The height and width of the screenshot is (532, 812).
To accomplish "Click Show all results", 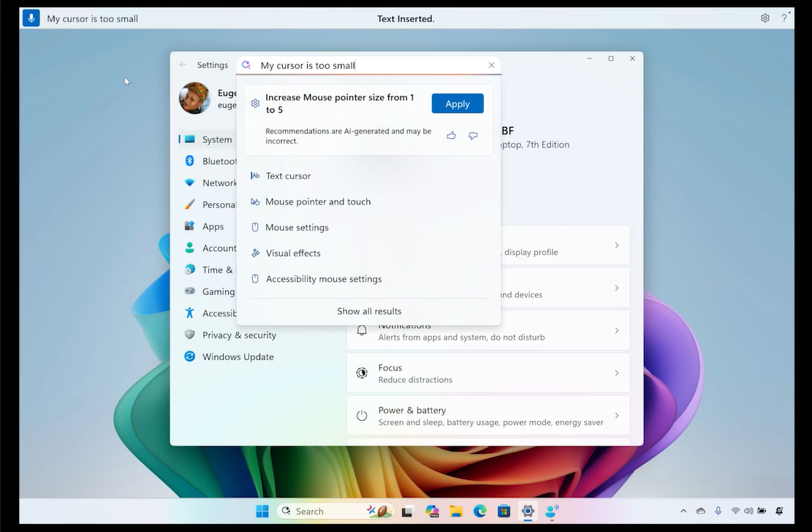I will pyautogui.click(x=368, y=311).
